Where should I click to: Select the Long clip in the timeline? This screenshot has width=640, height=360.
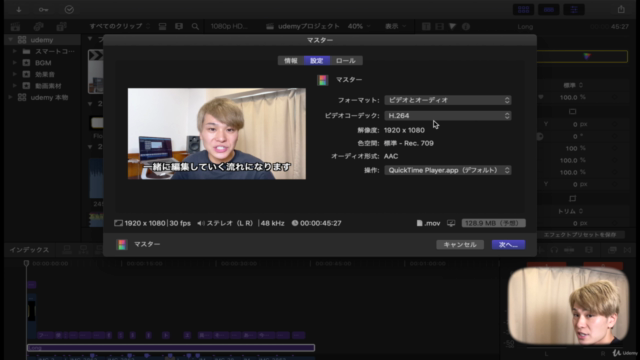click(171, 348)
